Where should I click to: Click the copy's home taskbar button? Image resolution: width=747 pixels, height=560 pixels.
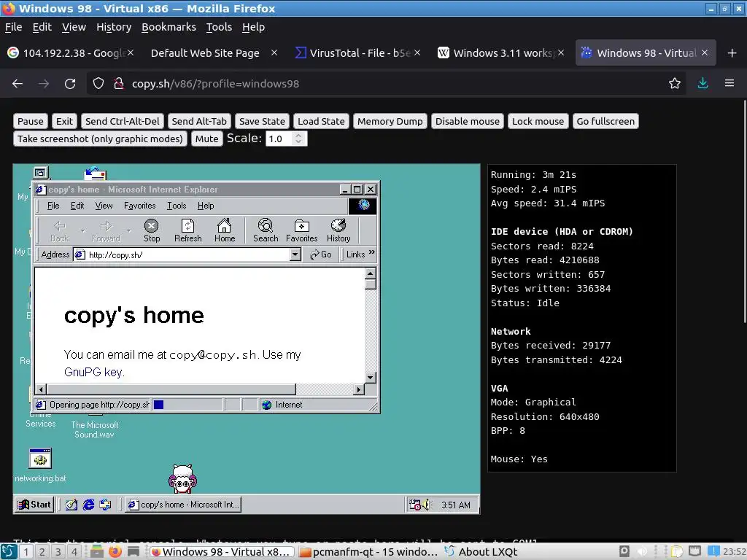(183, 505)
